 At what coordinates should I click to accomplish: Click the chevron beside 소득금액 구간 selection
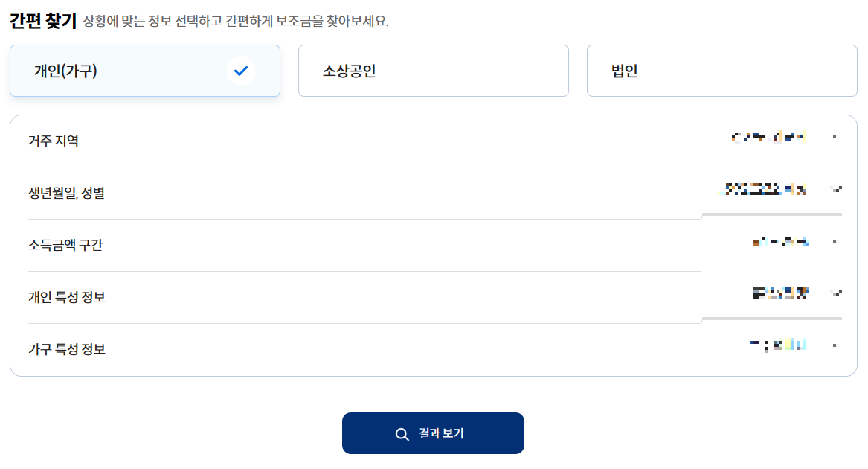click(x=835, y=241)
